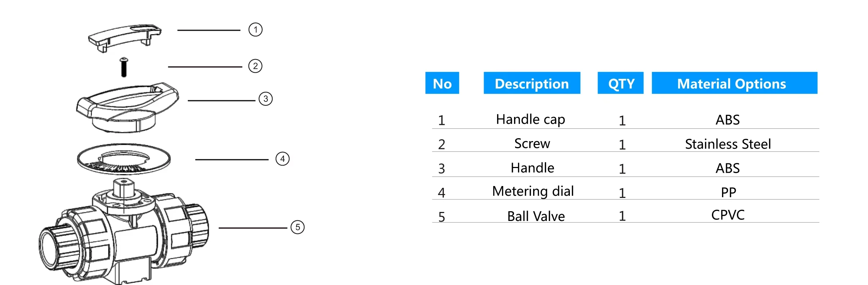
Task: Click the ball valve body drawing
Action: click(124, 234)
